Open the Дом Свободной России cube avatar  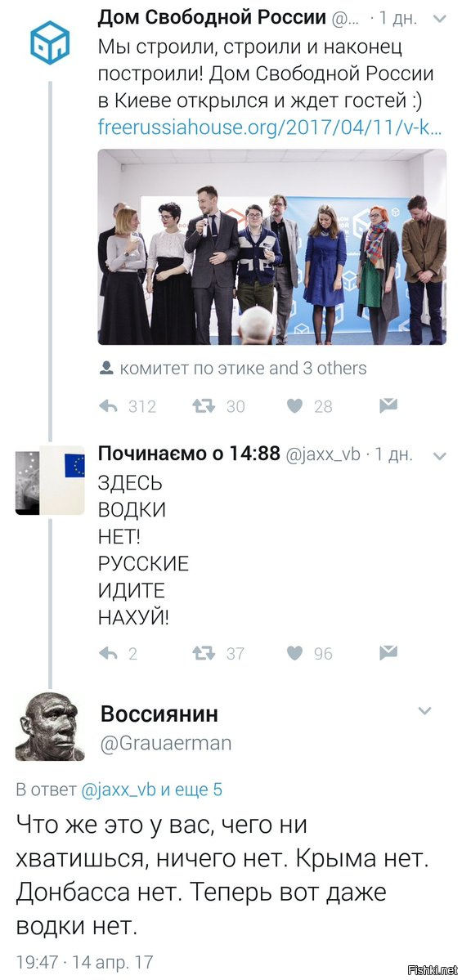pos(50,43)
